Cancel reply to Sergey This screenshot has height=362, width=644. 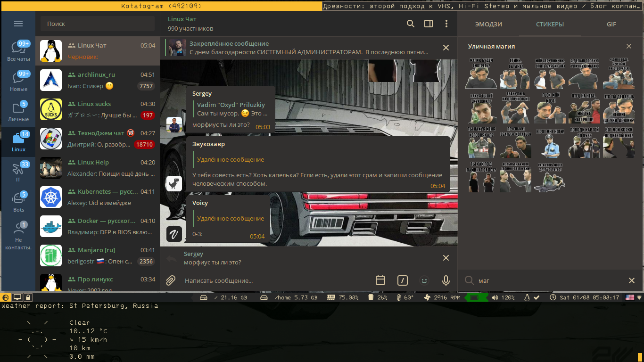446,258
